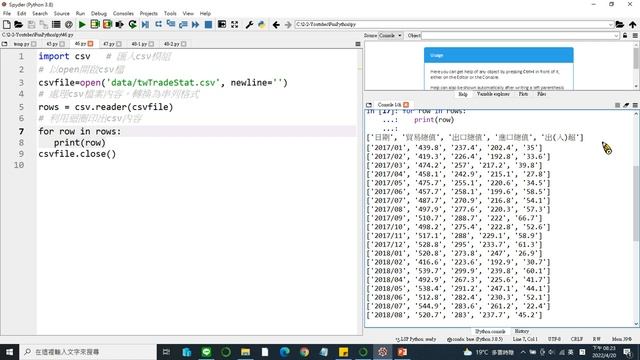Screen dimensions: 640x360
Task: Open the Consoles menu
Action: click(x=123, y=13)
